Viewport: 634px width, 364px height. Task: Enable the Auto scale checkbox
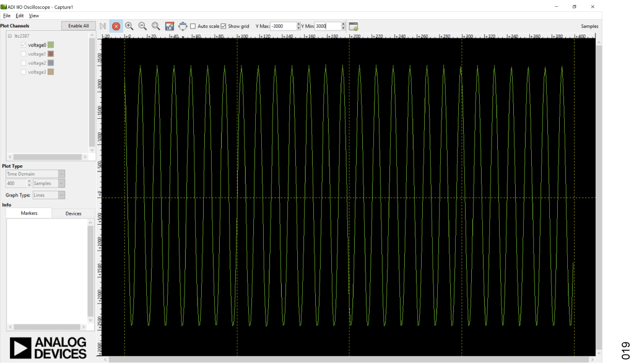(x=193, y=26)
